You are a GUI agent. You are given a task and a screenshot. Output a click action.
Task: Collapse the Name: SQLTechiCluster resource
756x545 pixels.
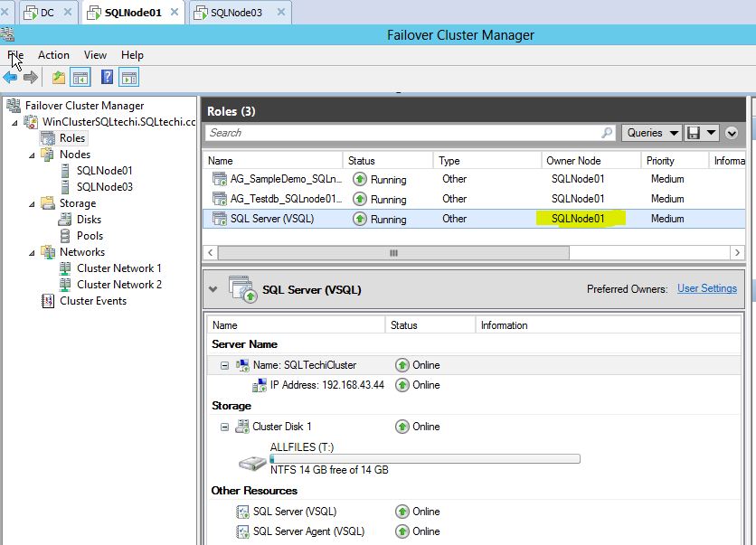coord(224,365)
